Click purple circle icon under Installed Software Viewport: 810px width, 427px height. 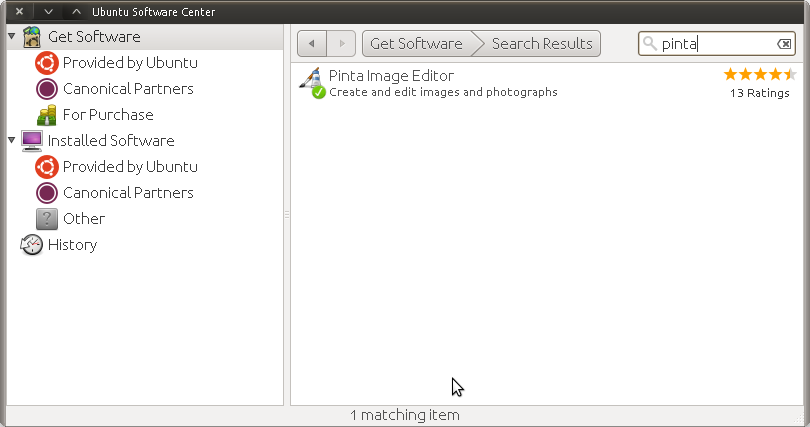click(x=46, y=193)
